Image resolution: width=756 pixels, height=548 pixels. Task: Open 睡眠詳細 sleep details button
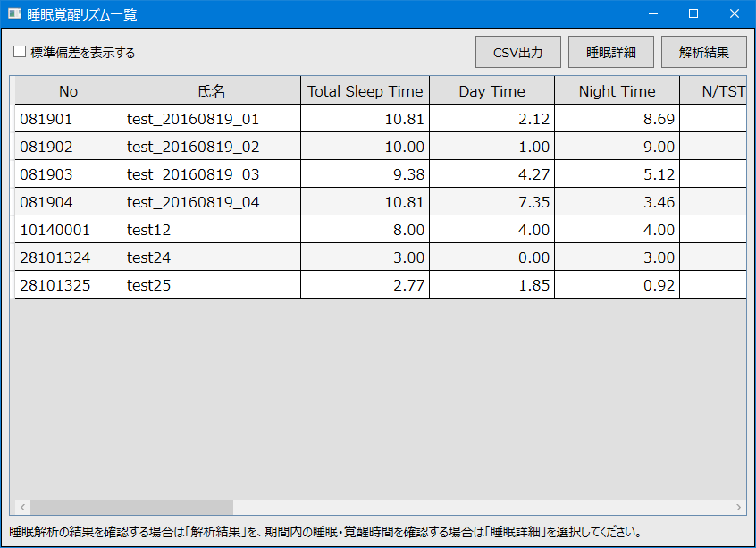[611, 52]
